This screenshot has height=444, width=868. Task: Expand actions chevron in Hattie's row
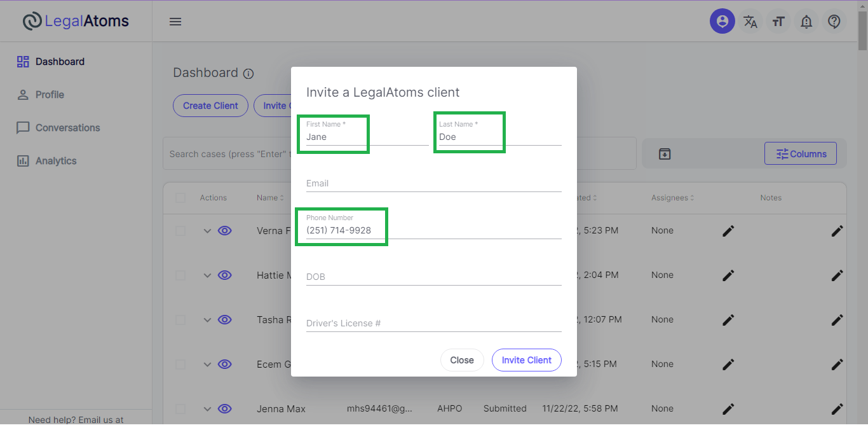207,275
